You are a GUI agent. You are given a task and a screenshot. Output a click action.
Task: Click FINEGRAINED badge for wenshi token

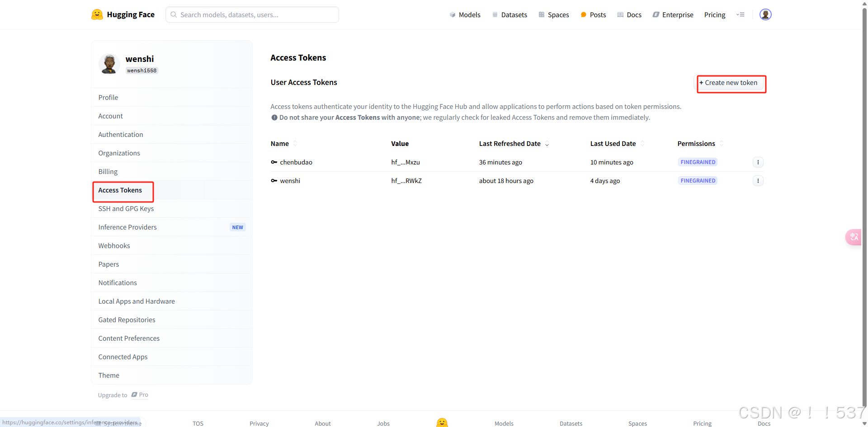698,181
